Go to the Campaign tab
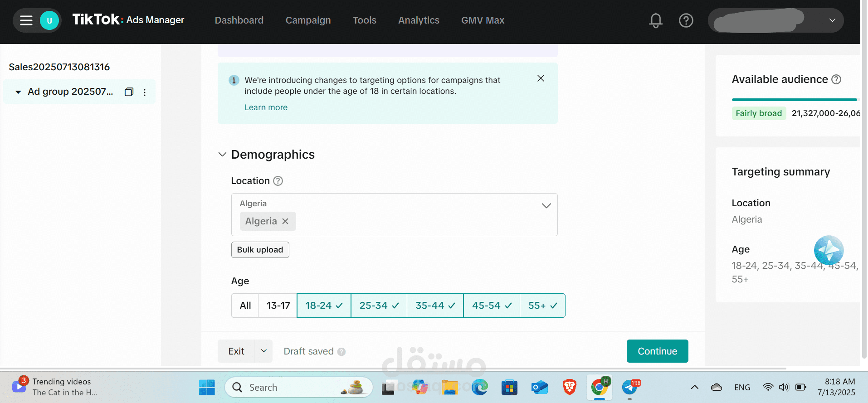Viewport: 868px width, 403px height. tap(308, 20)
